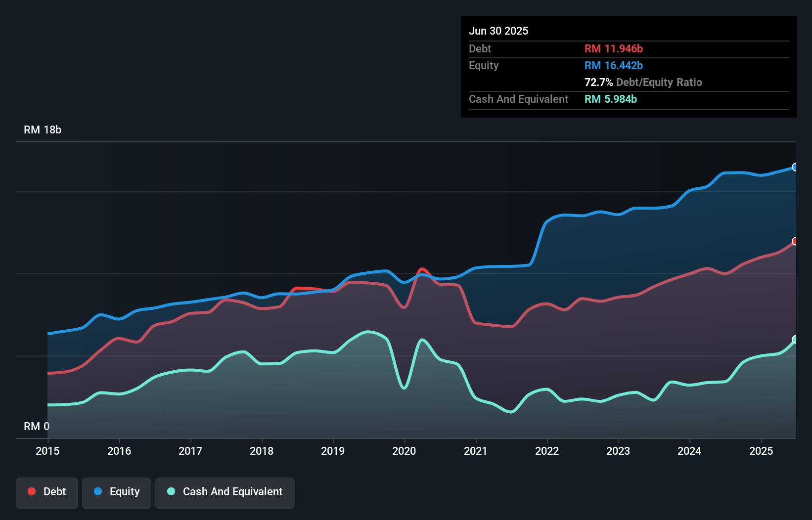Screen dimensions: 812x520
Task: Click the RM 11.946b Debt value
Action: pyautogui.click(x=613, y=48)
